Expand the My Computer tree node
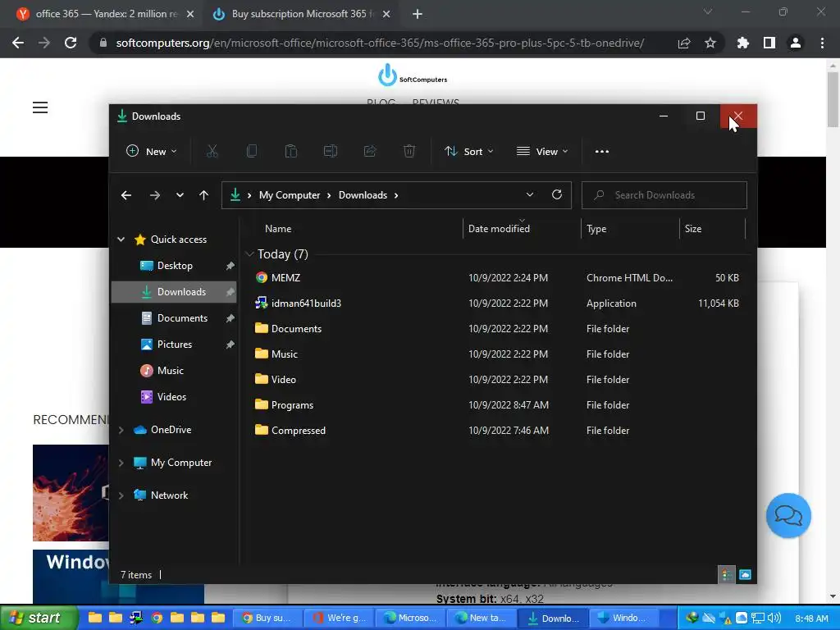 coord(121,463)
